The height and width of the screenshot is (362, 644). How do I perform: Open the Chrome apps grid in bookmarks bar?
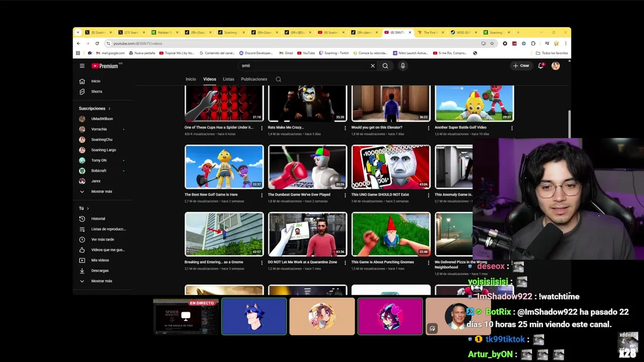tap(78, 53)
